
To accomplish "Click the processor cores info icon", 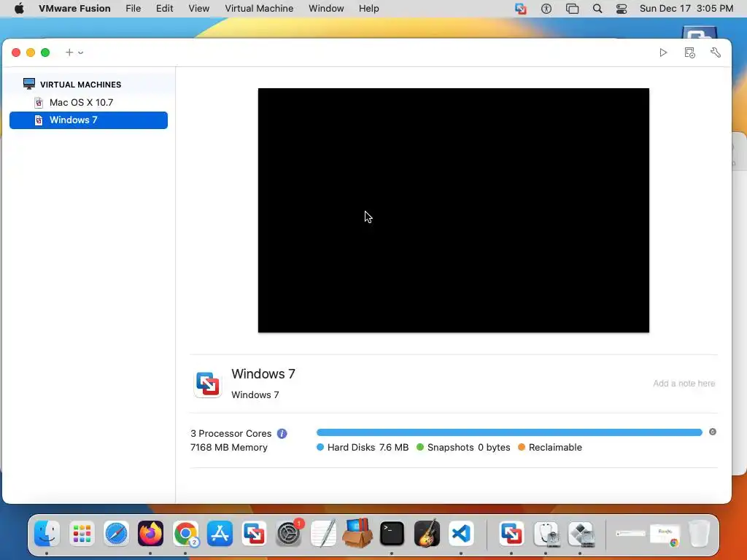I will [282, 433].
